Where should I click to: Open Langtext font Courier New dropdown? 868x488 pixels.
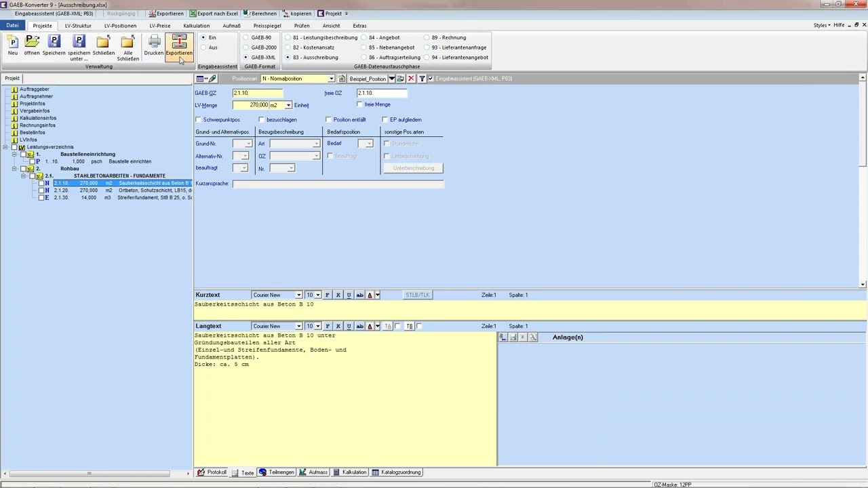(298, 326)
